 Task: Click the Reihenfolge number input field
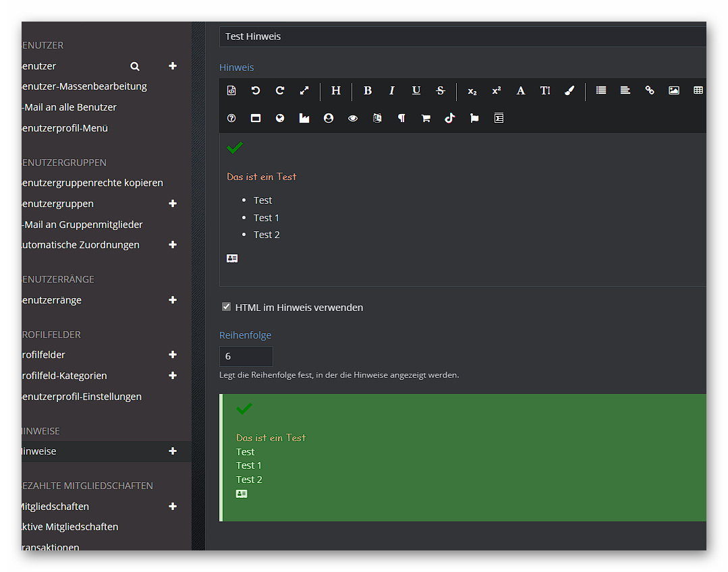[x=246, y=356]
